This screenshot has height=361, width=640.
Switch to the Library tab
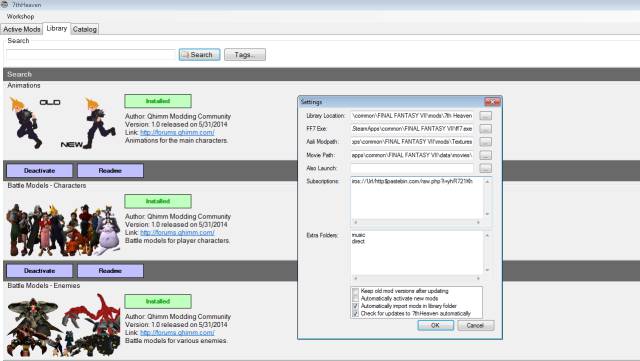(56, 28)
